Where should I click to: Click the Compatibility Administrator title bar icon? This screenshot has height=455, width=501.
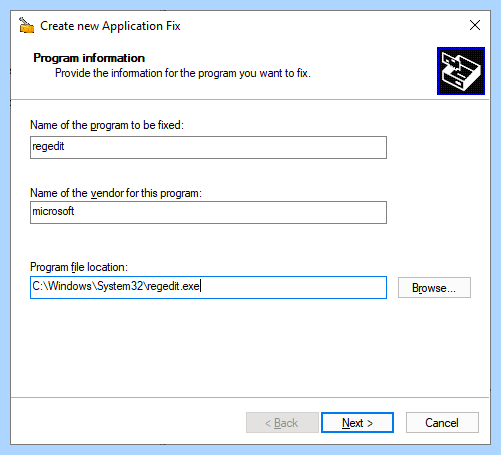27,25
